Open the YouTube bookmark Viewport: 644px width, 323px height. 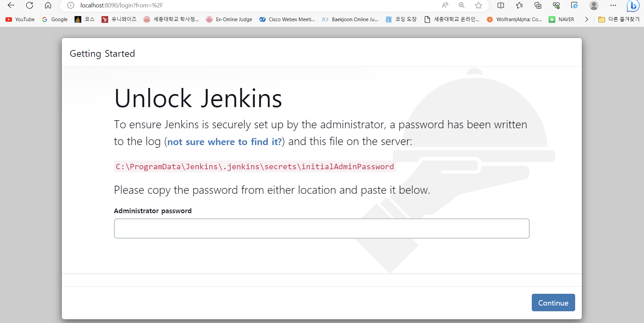(20, 19)
